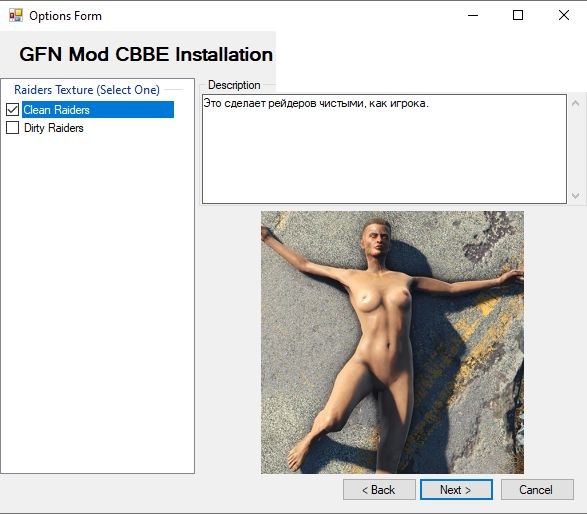
Task: Click the Options Form title text
Action: [66, 16]
